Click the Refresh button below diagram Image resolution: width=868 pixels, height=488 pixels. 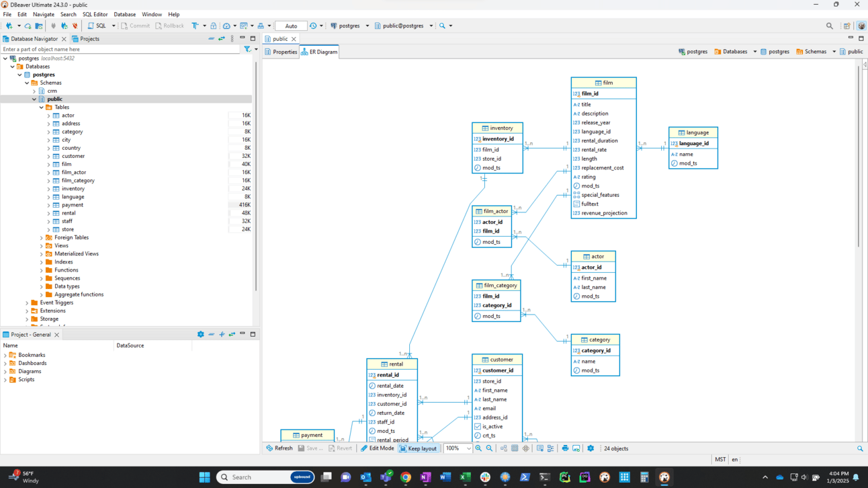(279, 448)
